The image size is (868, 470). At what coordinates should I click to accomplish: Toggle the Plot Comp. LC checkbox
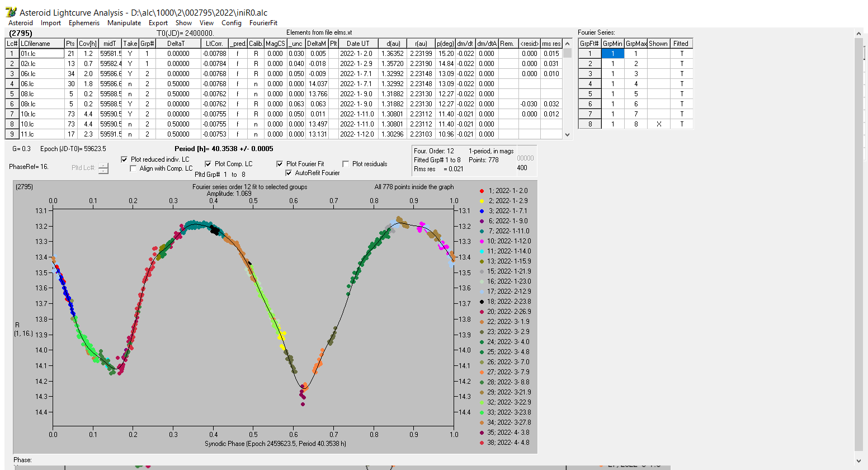click(208, 164)
